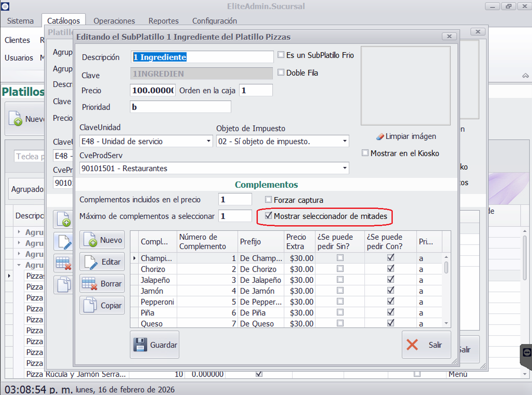Image resolution: width=532 pixels, height=395 pixels.
Task: Click the Nuevo complement icon
Action: tap(90, 240)
